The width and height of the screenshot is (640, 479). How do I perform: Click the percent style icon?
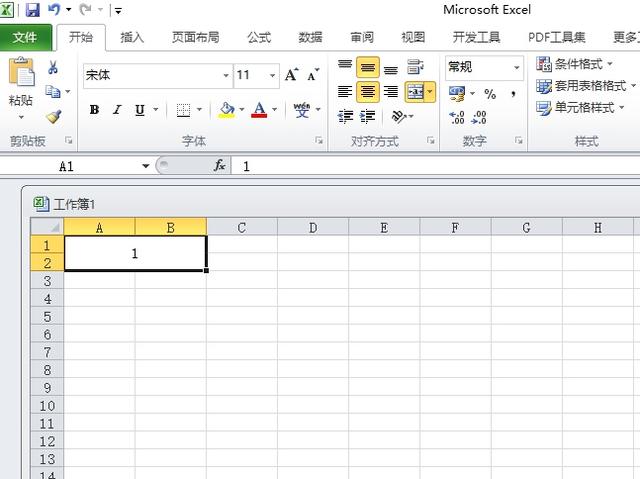pyautogui.click(x=490, y=93)
